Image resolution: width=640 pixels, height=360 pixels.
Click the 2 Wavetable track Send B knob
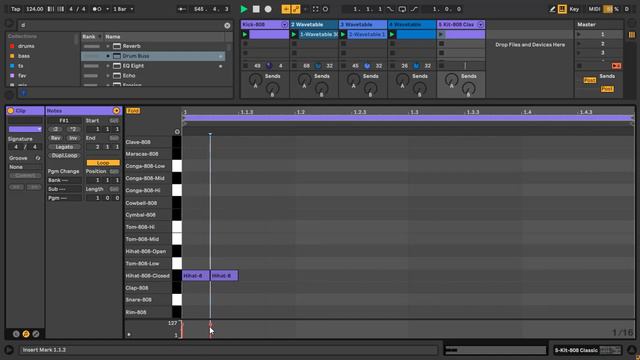click(321, 88)
